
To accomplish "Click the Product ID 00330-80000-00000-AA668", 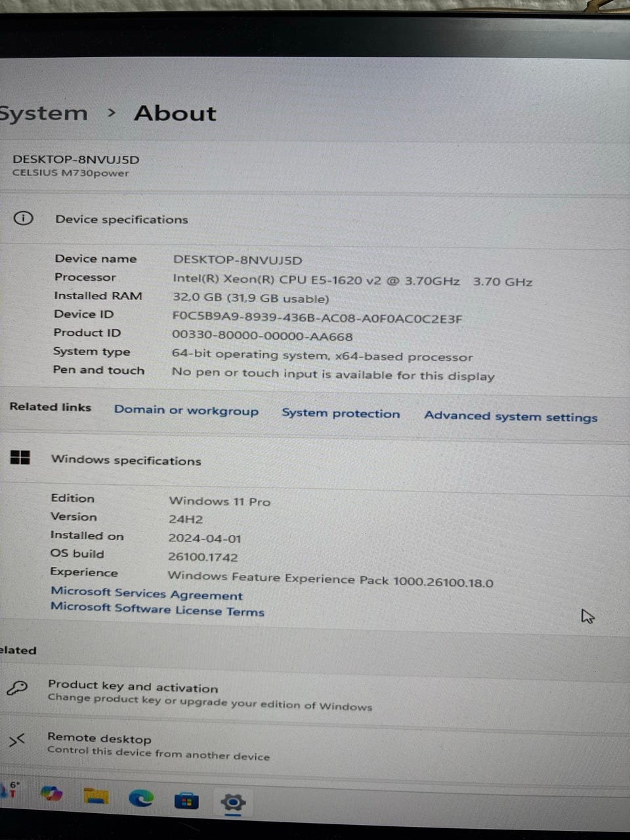I will pos(262,336).
